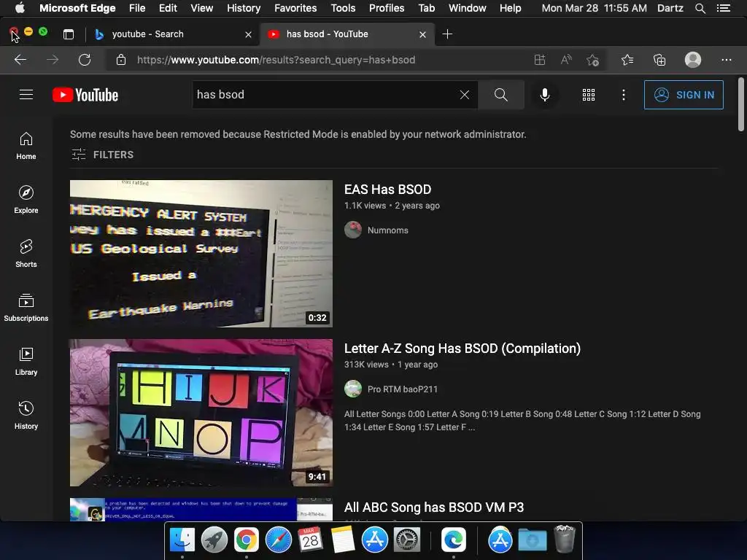747x560 pixels.
Task: Close the youtube - Search tab
Action: point(248,34)
